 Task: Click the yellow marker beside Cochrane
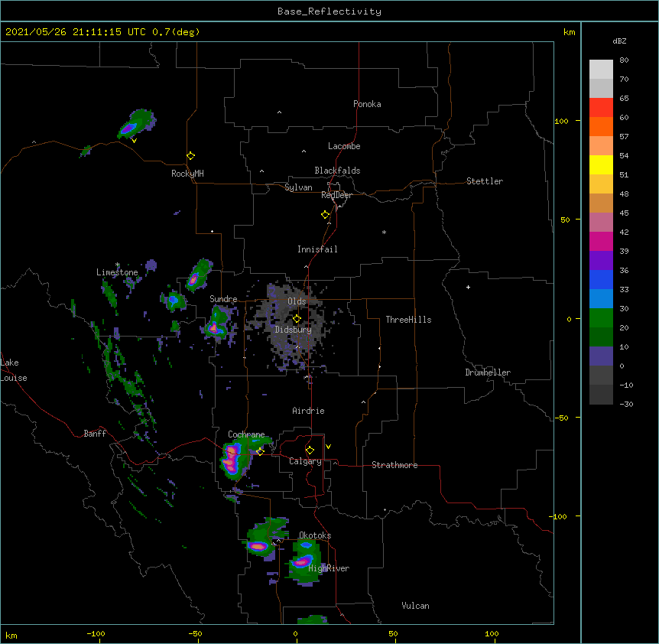click(x=260, y=451)
